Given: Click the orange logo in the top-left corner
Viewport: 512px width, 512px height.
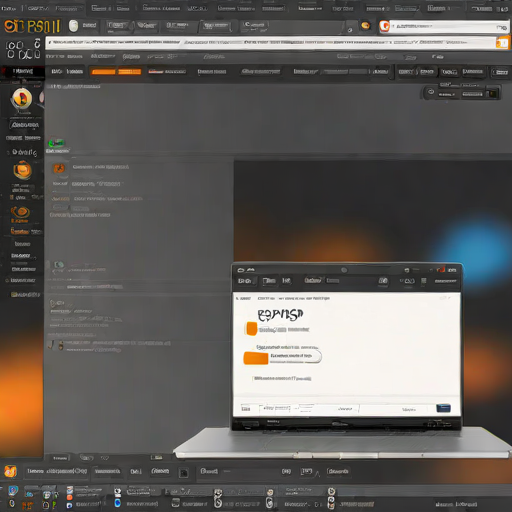Looking at the screenshot, I should click(x=32, y=26).
